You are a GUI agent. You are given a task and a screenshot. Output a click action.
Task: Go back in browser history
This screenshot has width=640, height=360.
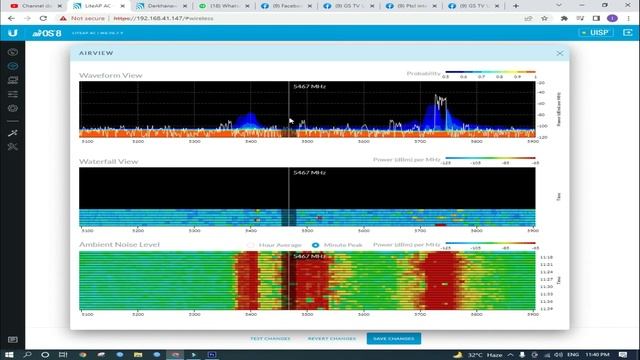click(11, 18)
